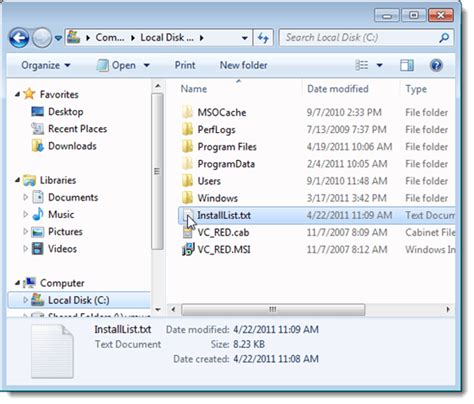Open recent pages dropdown beside Forward
This screenshot has height=404, width=474.
tap(58, 38)
